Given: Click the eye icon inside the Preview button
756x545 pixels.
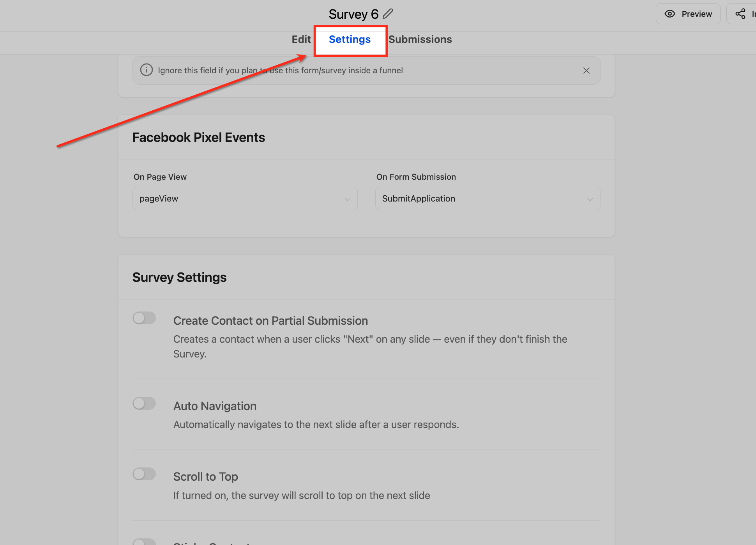Looking at the screenshot, I should tap(670, 13).
